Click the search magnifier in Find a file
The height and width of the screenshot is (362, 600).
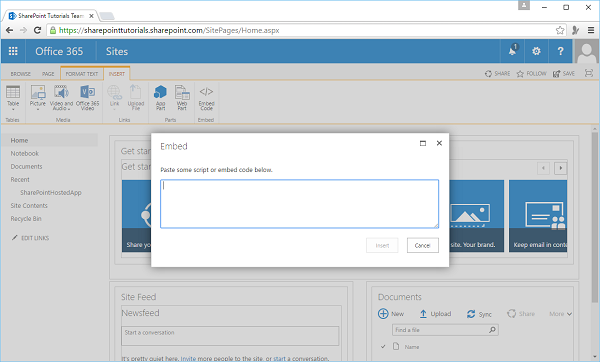[x=492, y=329]
